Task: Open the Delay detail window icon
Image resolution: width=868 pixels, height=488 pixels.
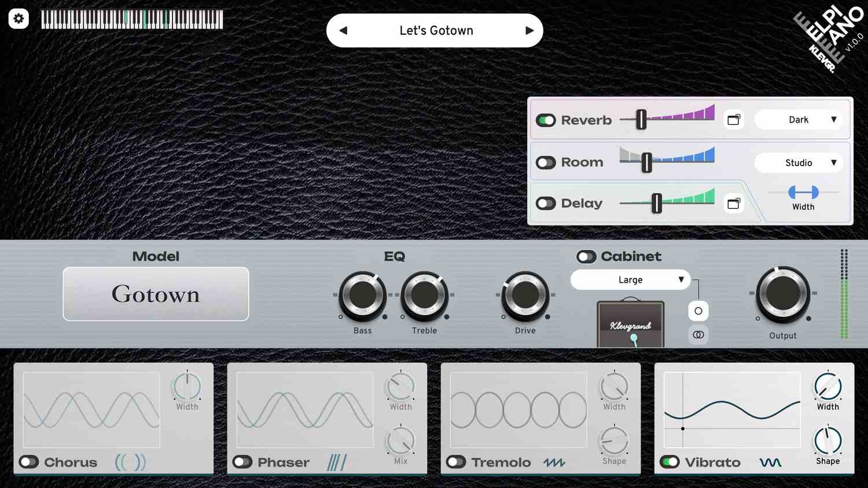Action: (x=734, y=204)
